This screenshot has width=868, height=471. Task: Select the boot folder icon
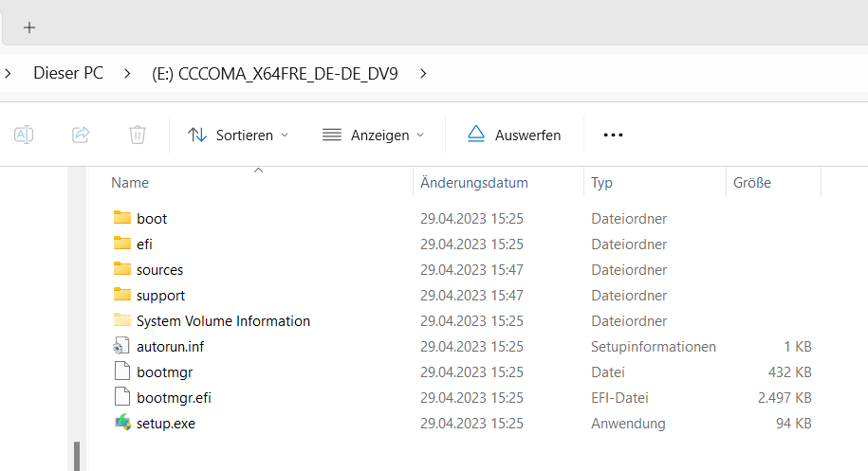121,217
